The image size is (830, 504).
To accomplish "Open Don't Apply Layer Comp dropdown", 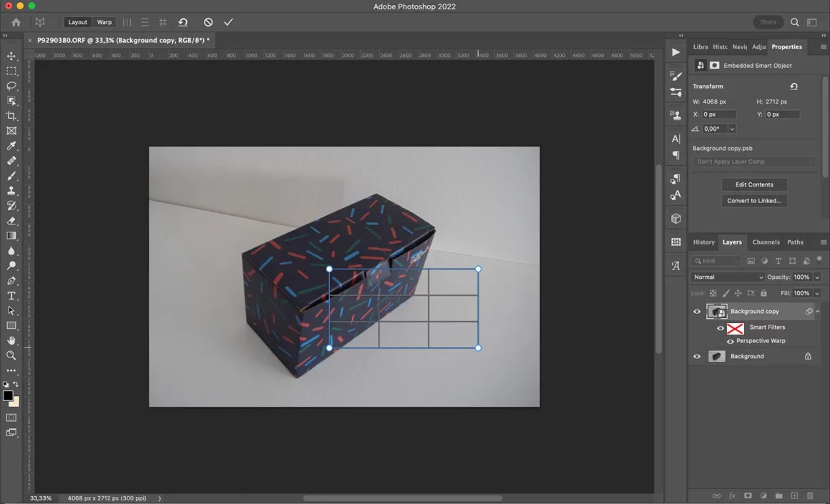I will [x=753, y=162].
